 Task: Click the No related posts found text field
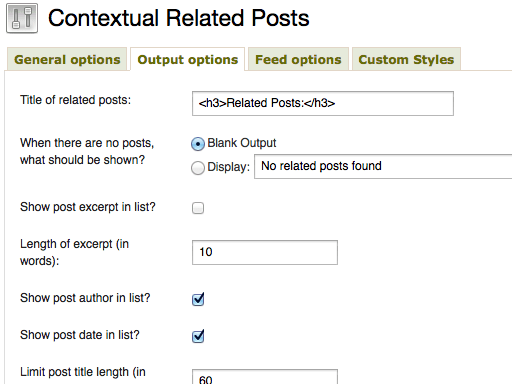coord(383,166)
